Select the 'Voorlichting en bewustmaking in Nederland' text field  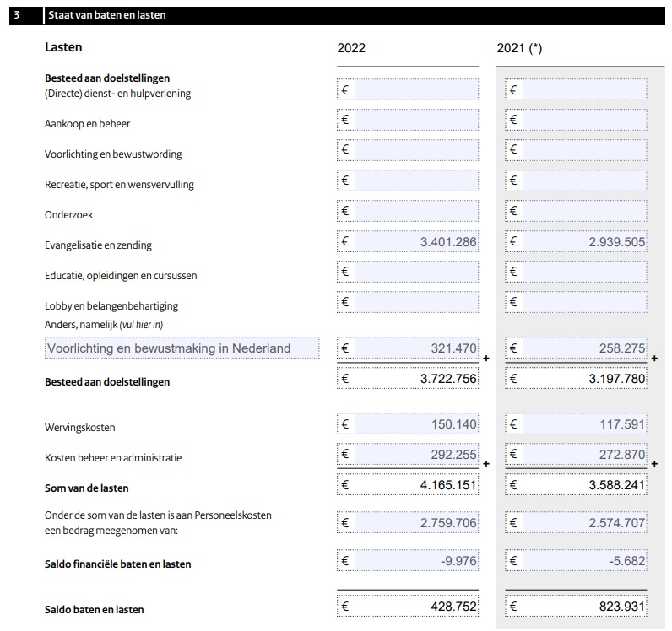click(x=182, y=348)
